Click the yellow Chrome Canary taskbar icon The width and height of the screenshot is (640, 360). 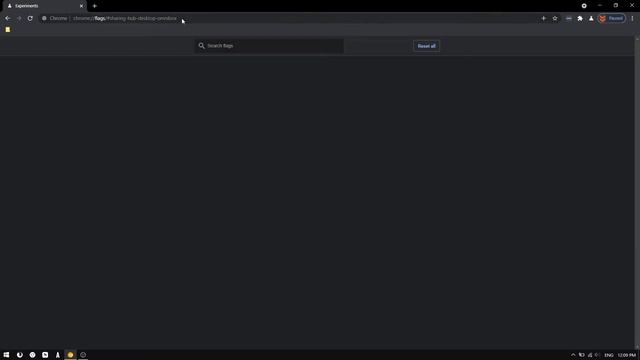click(70, 355)
